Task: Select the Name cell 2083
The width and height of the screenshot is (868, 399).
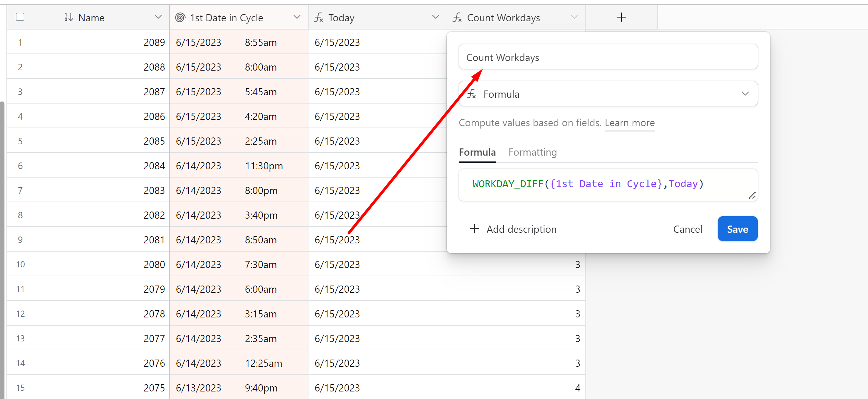Action: click(88, 190)
